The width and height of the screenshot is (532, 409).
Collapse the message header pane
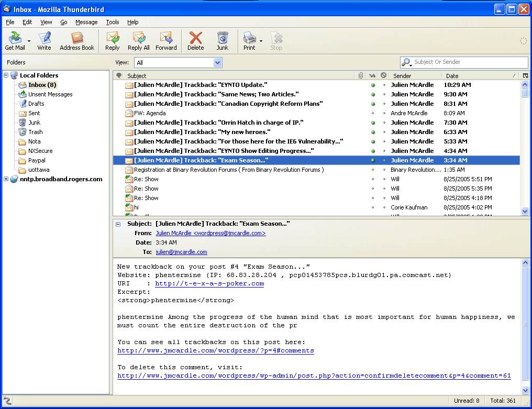point(118,224)
